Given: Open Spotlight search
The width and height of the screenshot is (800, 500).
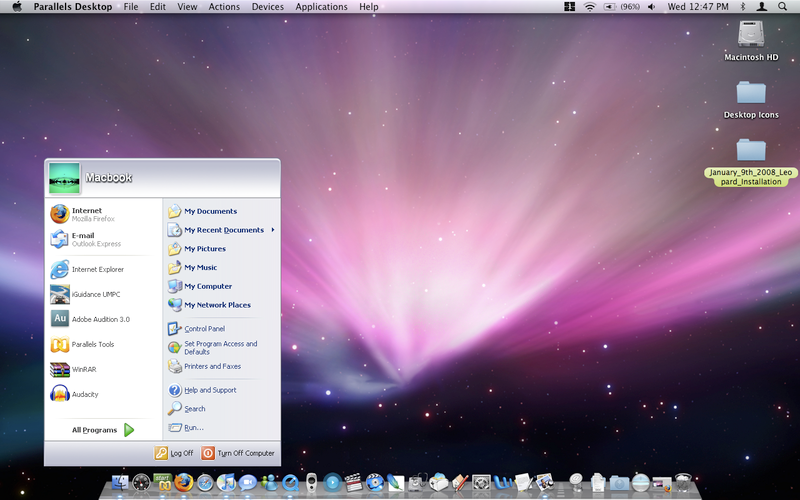Looking at the screenshot, I should pyautogui.click(x=783, y=7).
